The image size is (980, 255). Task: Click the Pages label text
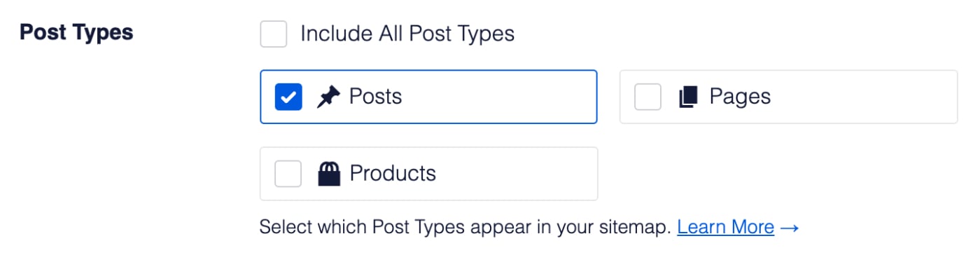click(740, 97)
